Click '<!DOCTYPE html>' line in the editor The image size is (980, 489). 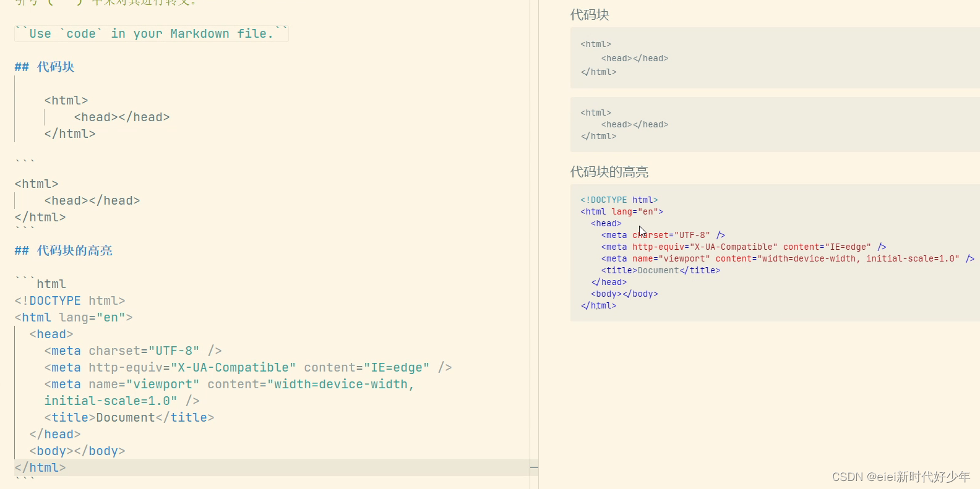tap(70, 300)
